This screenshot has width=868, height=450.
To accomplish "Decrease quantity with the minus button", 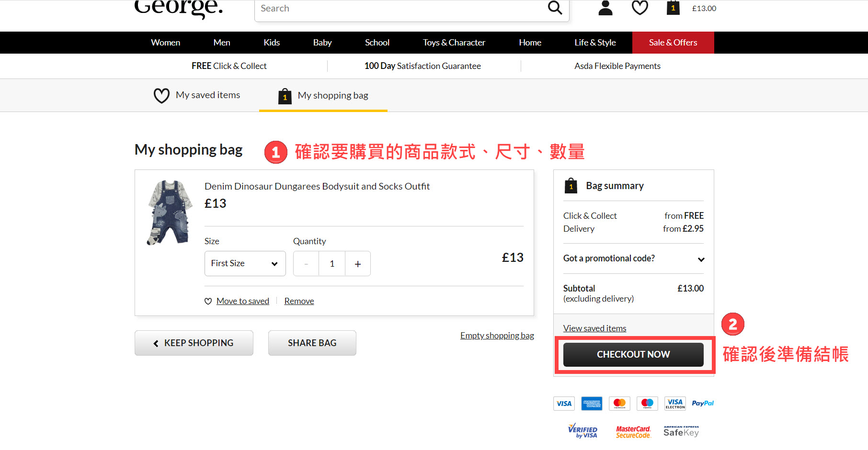I will point(306,264).
